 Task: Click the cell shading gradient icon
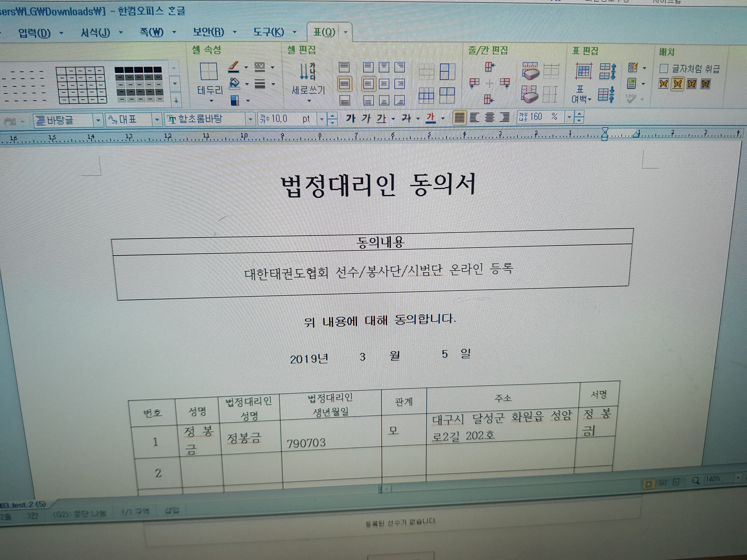pyautogui.click(x=235, y=100)
